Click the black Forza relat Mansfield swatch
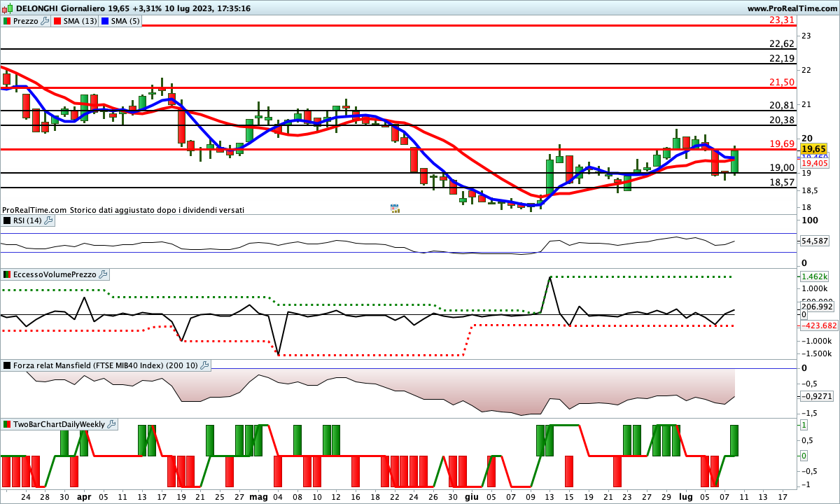The image size is (840, 504). (x=7, y=365)
